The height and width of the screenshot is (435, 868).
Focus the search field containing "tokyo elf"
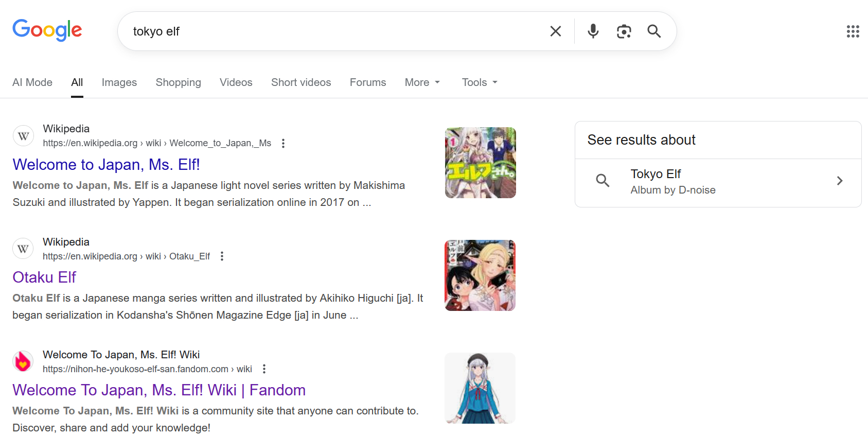(334, 31)
